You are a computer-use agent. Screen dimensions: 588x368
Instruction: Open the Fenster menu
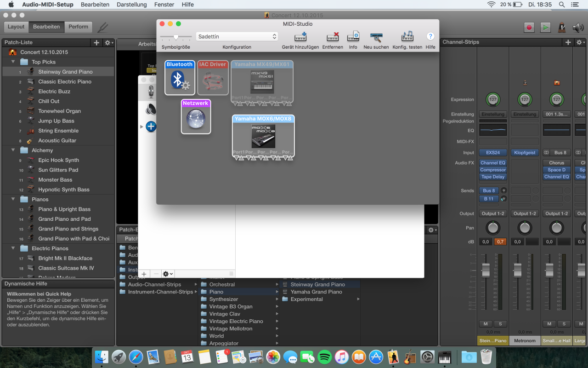(164, 4)
